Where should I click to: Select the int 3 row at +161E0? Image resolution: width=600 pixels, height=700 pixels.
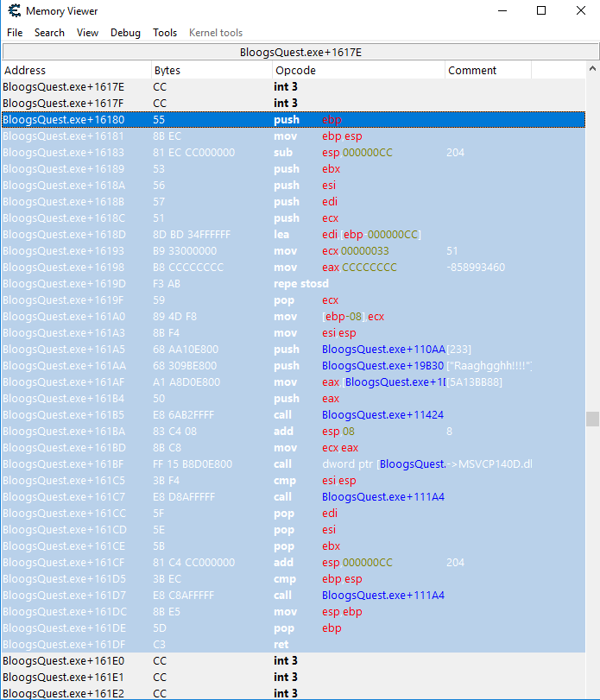tap(294, 660)
